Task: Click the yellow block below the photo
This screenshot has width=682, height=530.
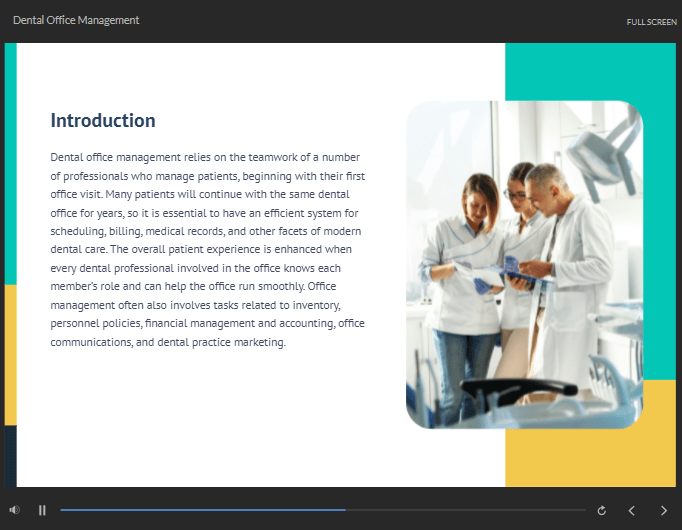Action: [590, 450]
